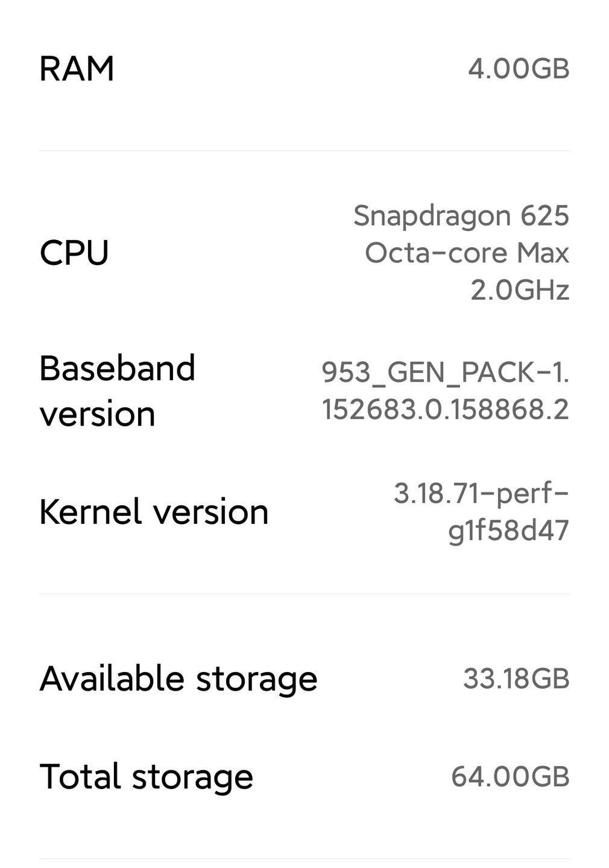609x868 pixels.
Task: Click the g1f58d47 kernel hash
Action: click(x=508, y=530)
